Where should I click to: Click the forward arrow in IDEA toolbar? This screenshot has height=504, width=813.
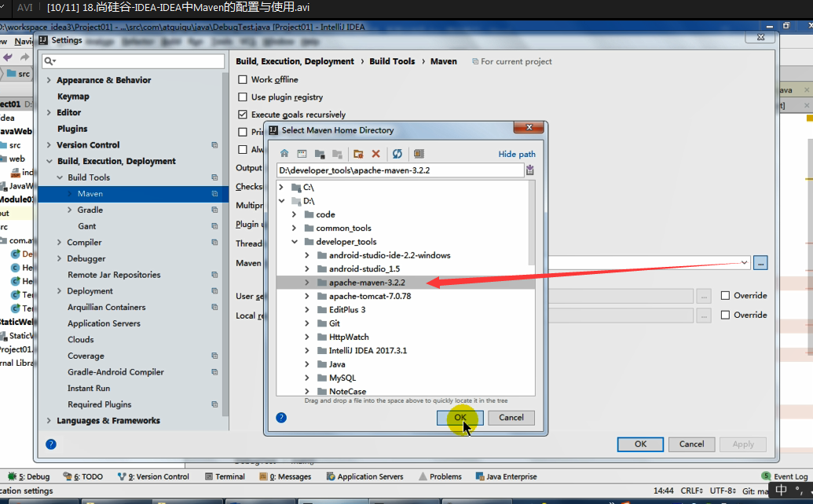[24, 57]
